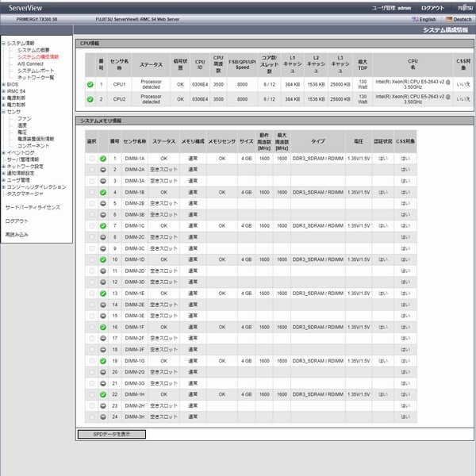476x476 pixels.
Task: Switch language to Deutsch
Action: tap(463, 19)
